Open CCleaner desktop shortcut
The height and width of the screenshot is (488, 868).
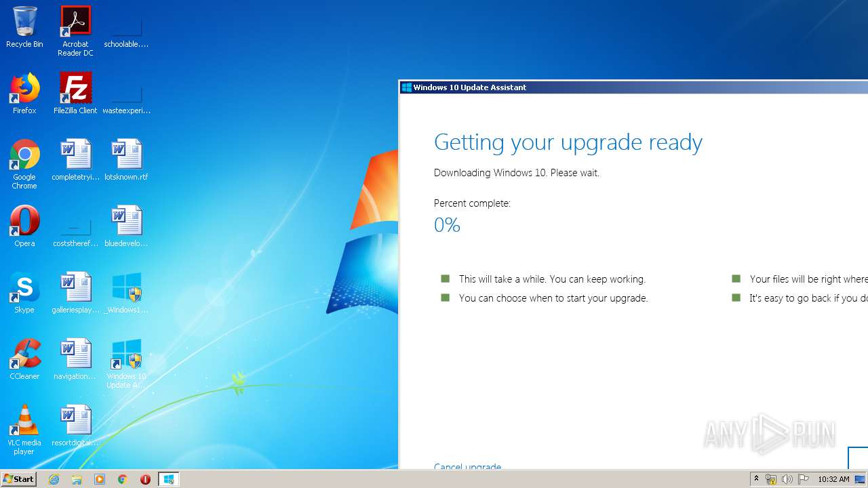point(24,359)
